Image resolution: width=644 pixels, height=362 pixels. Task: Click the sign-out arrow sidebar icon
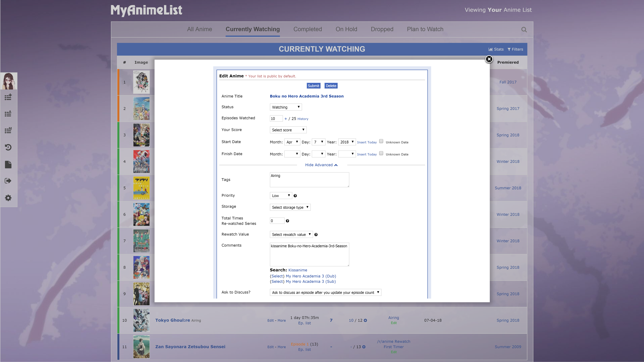coord(8,181)
